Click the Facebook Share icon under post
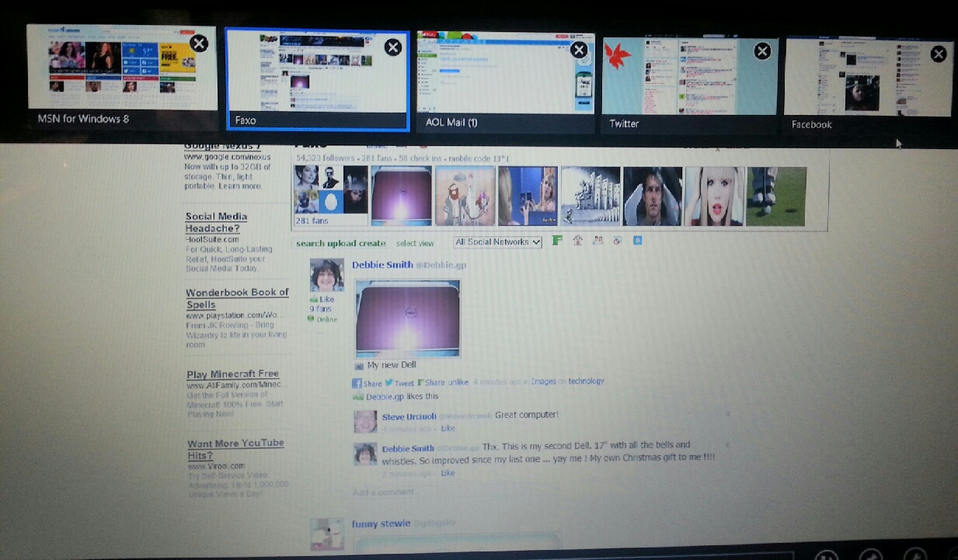Viewport: 958px width, 560px height. (x=357, y=383)
